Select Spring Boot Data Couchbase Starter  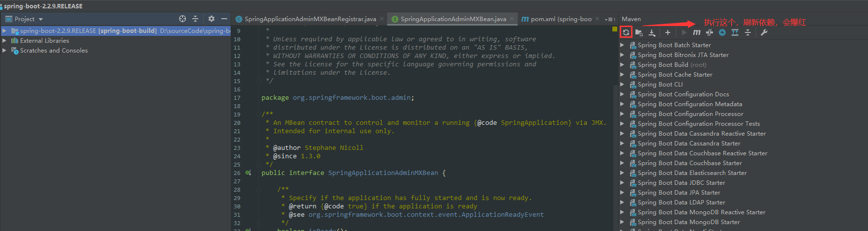click(x=690, y=163)
